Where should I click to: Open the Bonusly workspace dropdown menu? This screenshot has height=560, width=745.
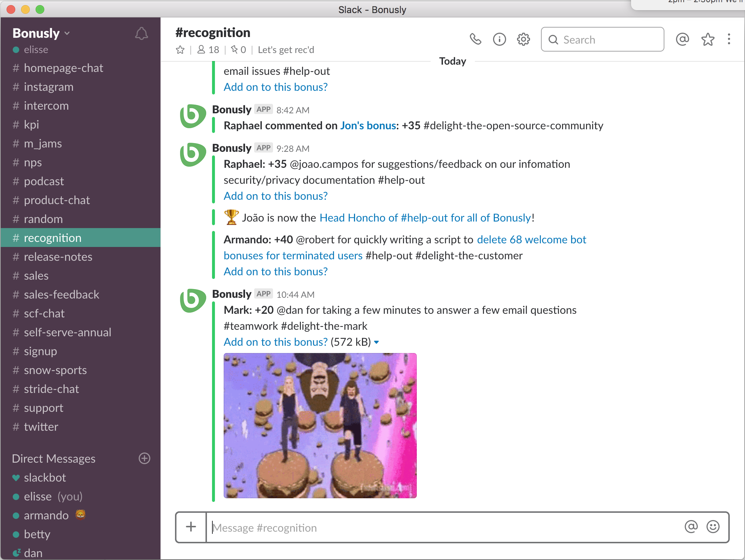tap(41, 33)
